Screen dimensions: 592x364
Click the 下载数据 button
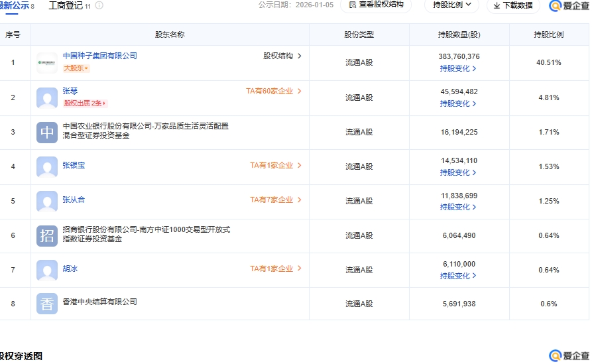click(x=513, y=5)
